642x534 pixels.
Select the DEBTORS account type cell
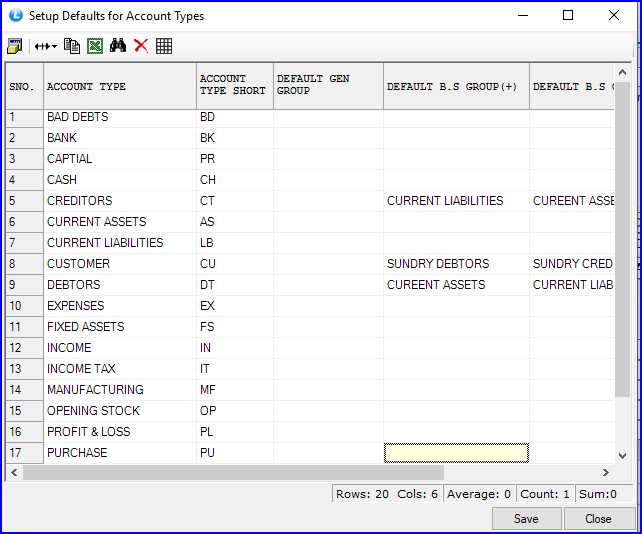pos(120,285)
